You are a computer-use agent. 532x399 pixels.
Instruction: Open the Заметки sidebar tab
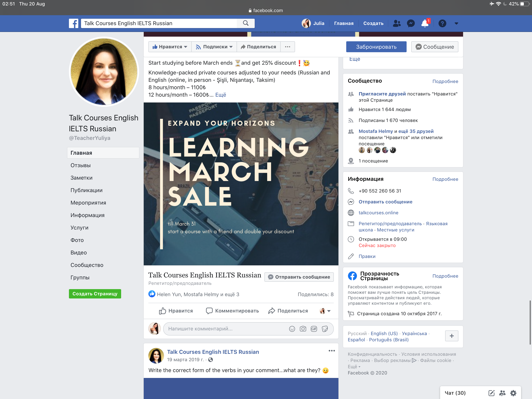click(x=82, y=178)
